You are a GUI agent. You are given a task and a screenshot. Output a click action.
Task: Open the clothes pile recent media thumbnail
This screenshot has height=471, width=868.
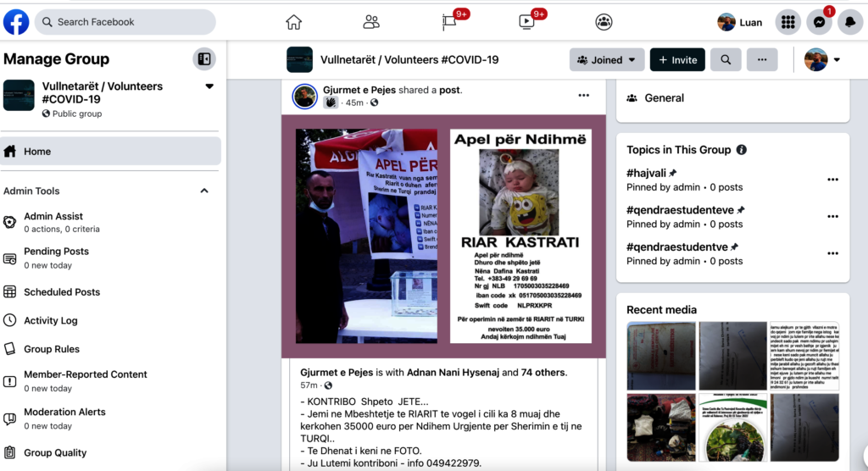(661, 427)
